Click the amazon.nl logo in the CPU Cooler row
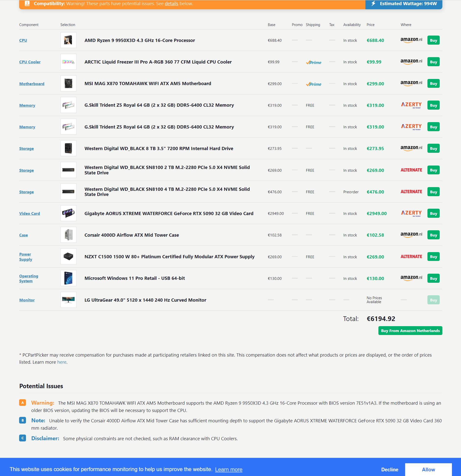 (x=411, y=62)
